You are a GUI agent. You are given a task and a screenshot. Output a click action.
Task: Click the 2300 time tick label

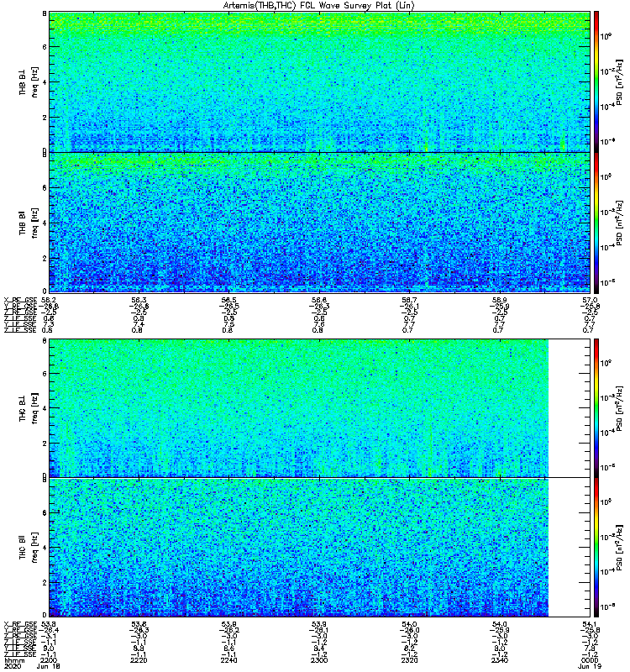pos(319,660)
